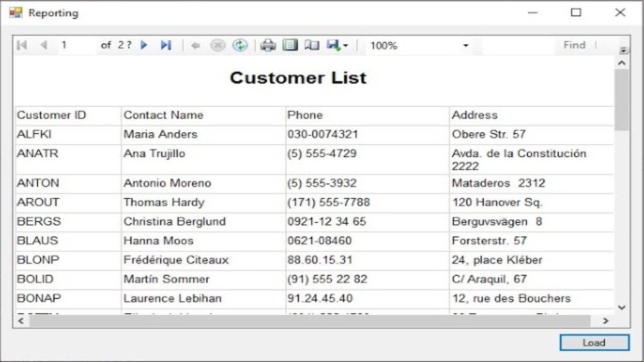Click the horizontal scrollbar left arrow
Screen dimensions: 644x362
coord(21,321)
